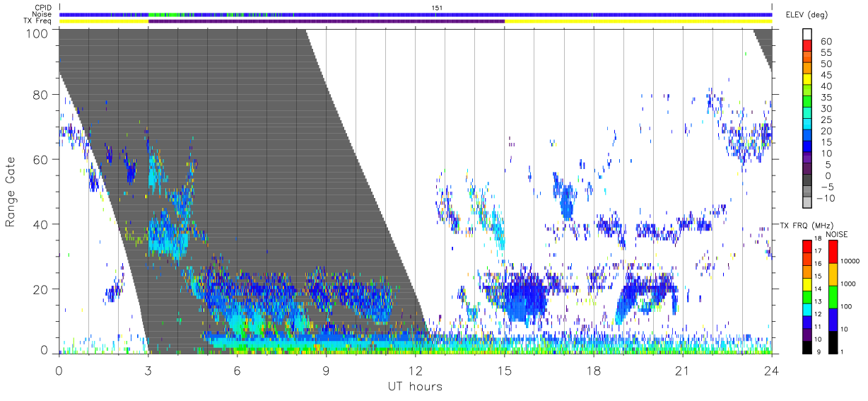Image resolution: width=868 pixels, height=401 pixels.
Task: Click the x-axis tick label "9"
Action: [326, 370]
